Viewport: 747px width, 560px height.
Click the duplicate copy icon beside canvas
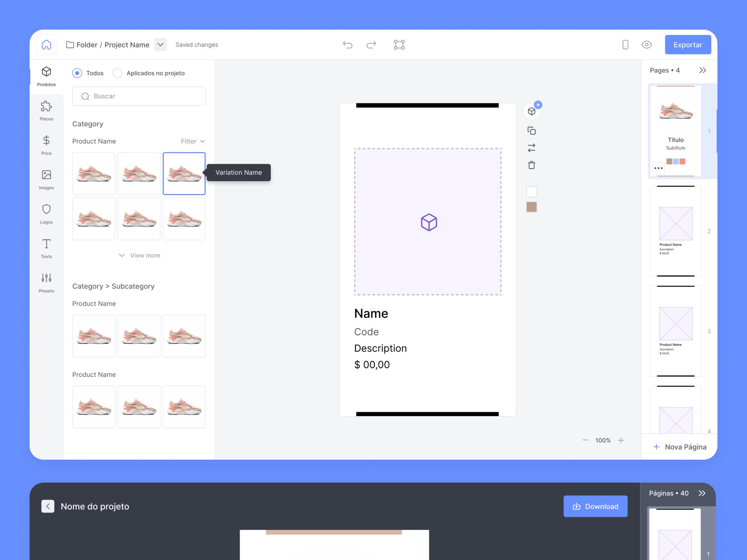click(531, 131)
